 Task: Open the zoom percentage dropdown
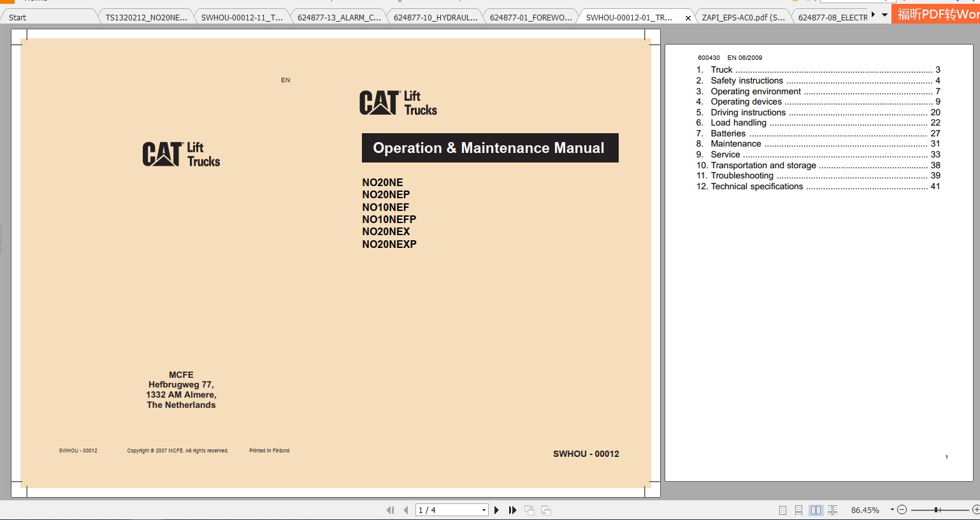(x=891, y=510)
